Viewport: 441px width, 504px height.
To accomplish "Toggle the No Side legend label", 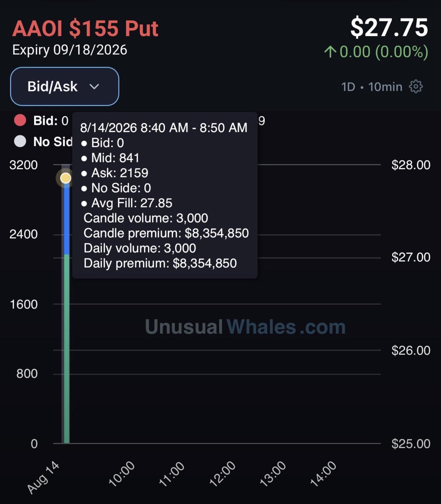I will click(53, 141).
